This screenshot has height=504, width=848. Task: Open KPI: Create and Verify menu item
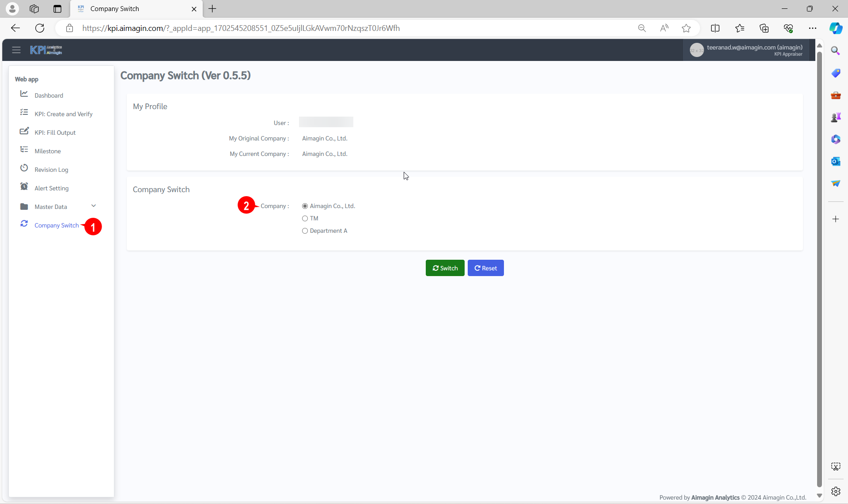[63, 114]
